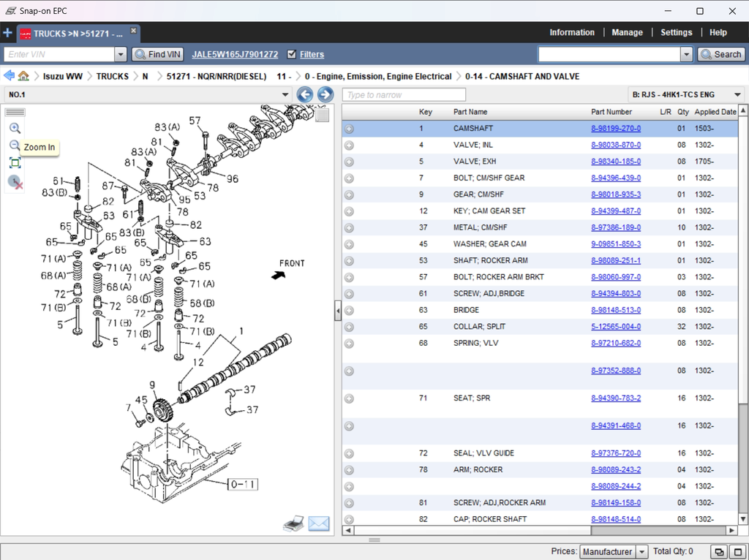Screen dimensions: 749x560
Task: Open the NO.1 illustration dropdown
Action: 285,94
